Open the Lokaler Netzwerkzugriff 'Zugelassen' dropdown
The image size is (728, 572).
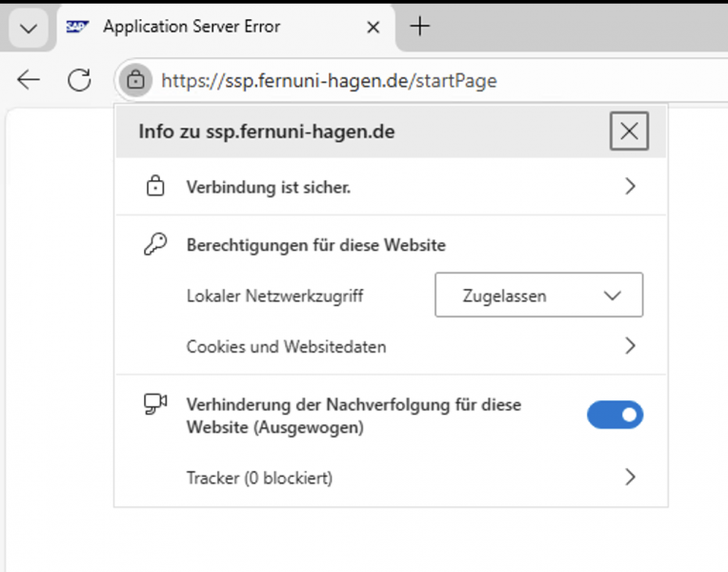[x=538, y=296]
